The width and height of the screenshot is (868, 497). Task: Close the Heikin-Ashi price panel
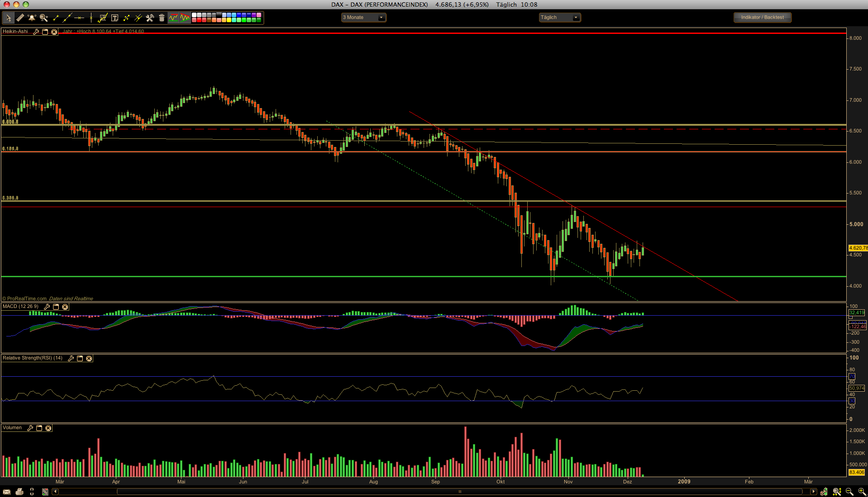(x=54, y=32)
